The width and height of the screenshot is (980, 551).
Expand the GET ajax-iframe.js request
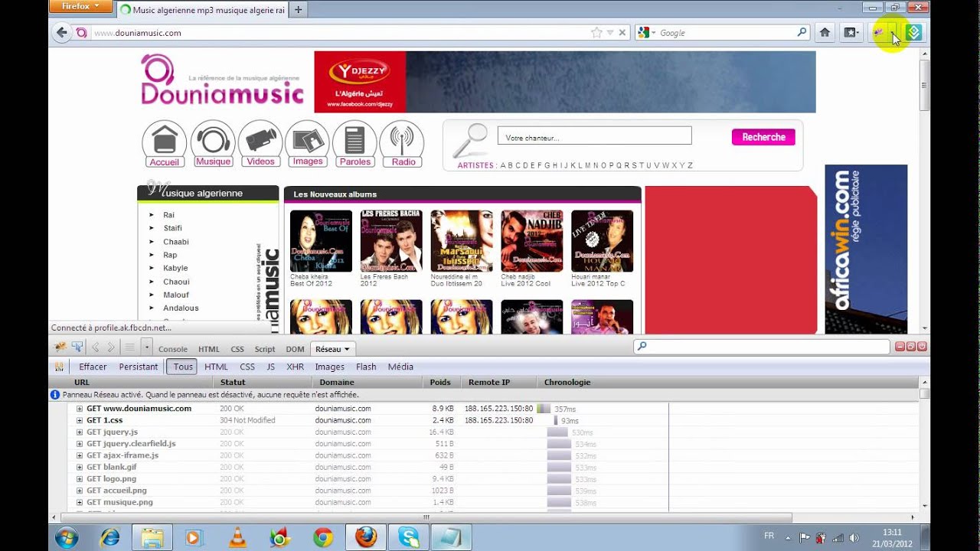pos(79,455)
